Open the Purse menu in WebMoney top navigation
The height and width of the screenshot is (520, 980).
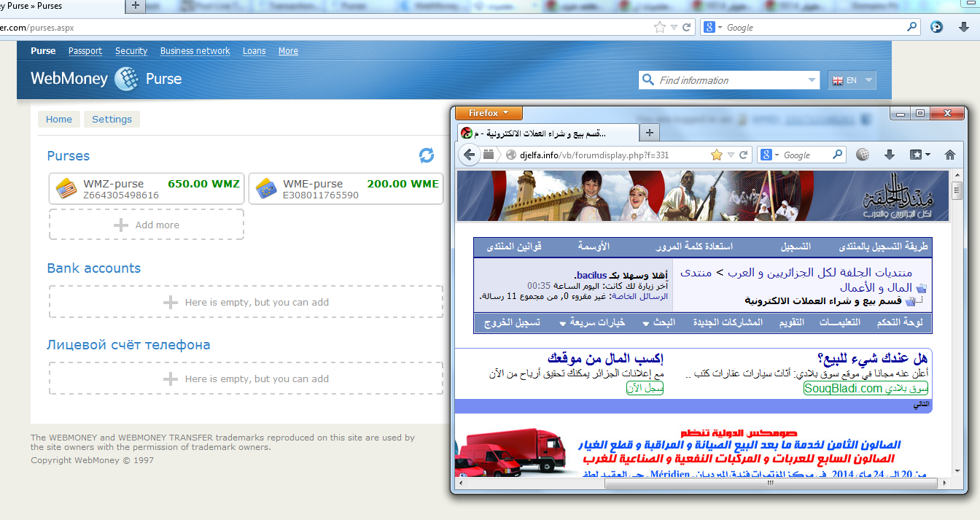click(43, 51)
